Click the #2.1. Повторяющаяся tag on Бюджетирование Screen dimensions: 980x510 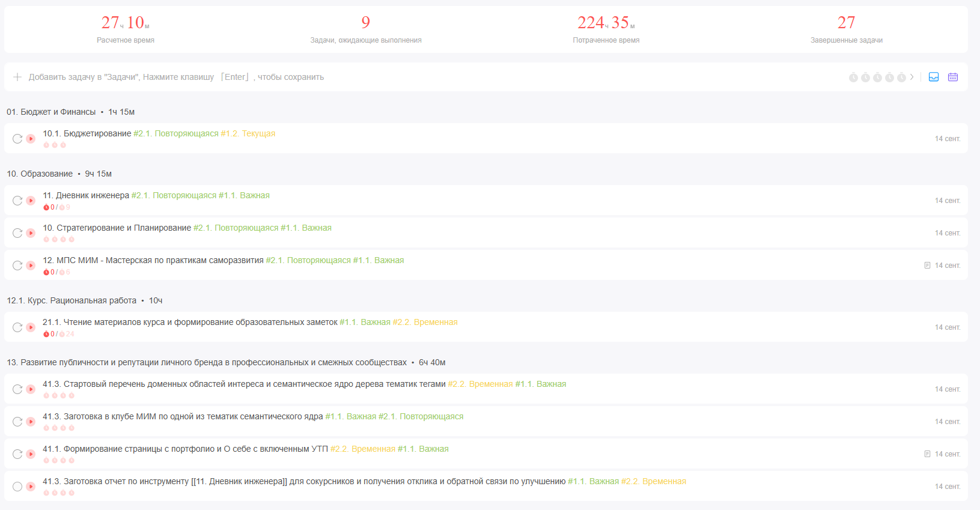(175, 133)
